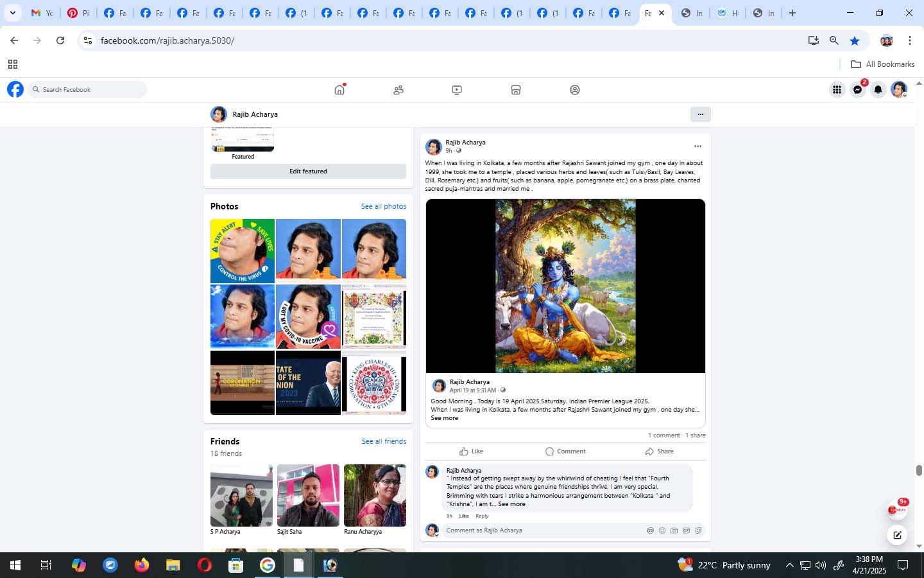Screen dimensions: 924x578
Task: Open a new browser tab
Action: click(x=792, y=13)
